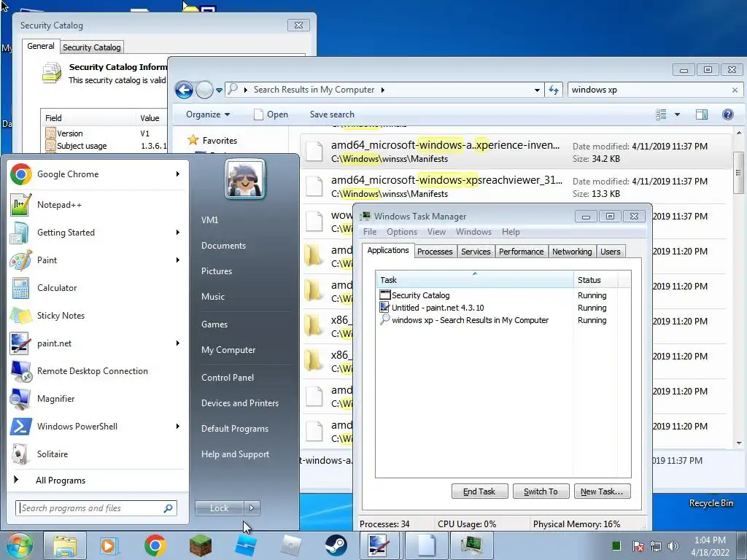Expand Paint recent files arrow
747x560 pixels.
(178, 260)
